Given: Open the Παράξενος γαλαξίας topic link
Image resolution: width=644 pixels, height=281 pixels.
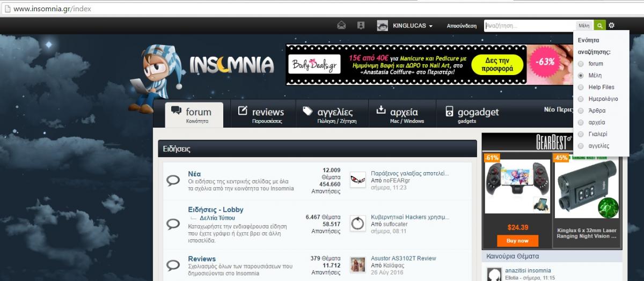Looking at the screenshot, I should (410, 173).
